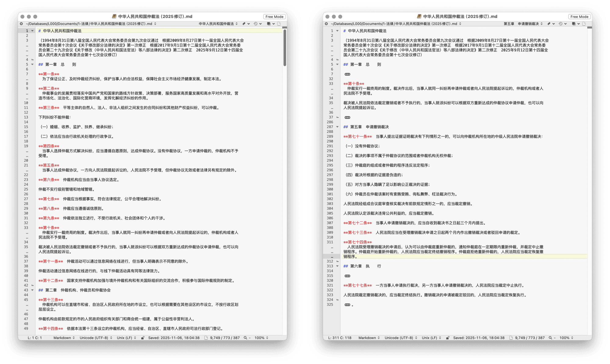Click the Free Mode button in left window
The width and height of the screenshot is (610, 364).
(274, 17)
